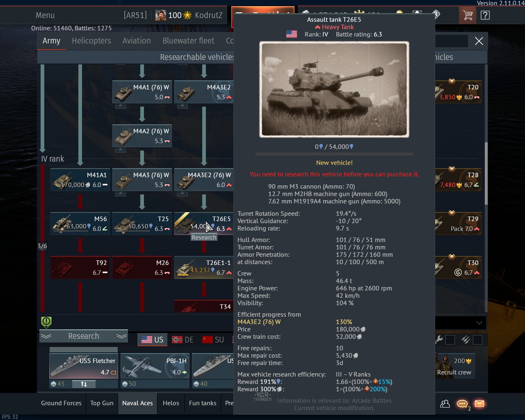Click the player avatar portrait
The image size is (525, 420).
tap(161, 15)
